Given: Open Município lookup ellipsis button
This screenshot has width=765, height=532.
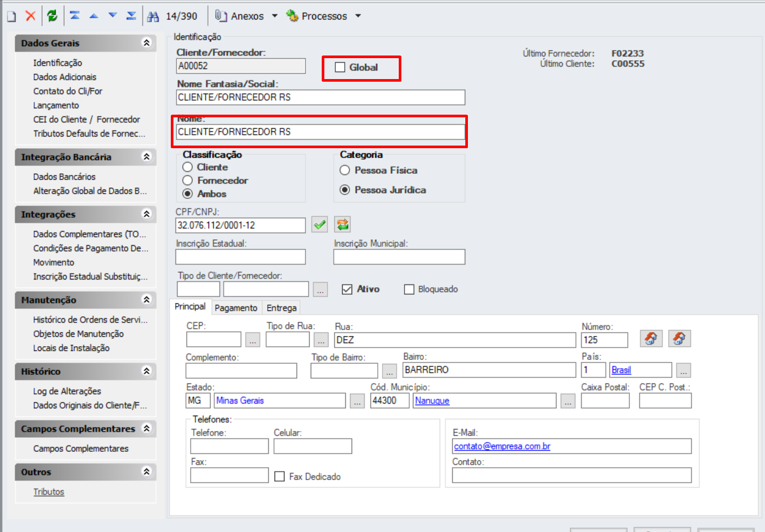Looking at the screenshot, I should click(568, 401).
